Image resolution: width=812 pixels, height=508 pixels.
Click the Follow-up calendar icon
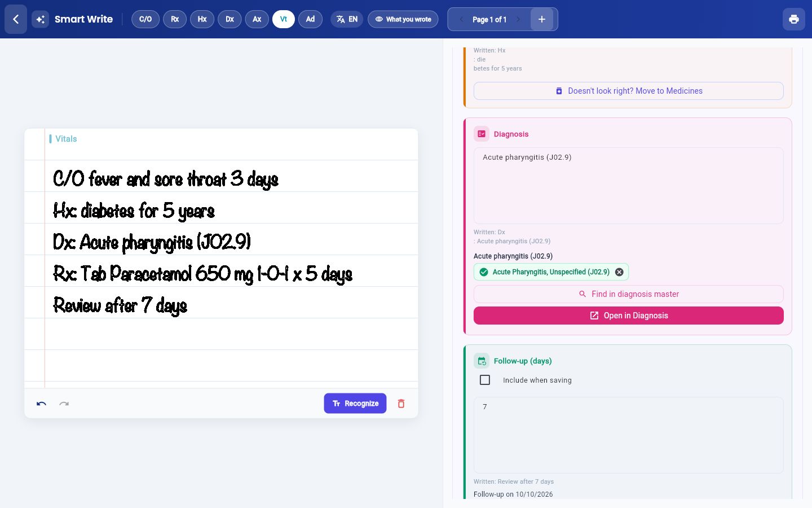[x=482, y=361]
